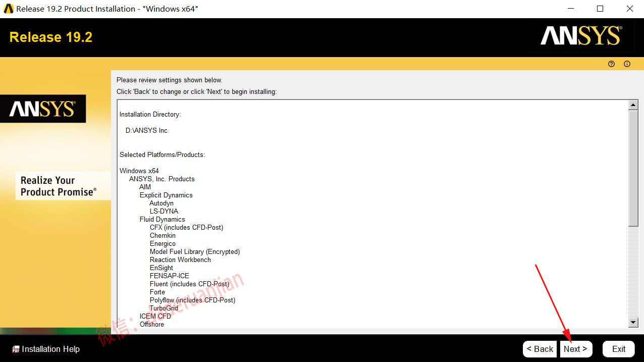Viewport: 644px width, 362px height.
Task: Click the ANSYS icon in the title bar
Action: point(9,9)
